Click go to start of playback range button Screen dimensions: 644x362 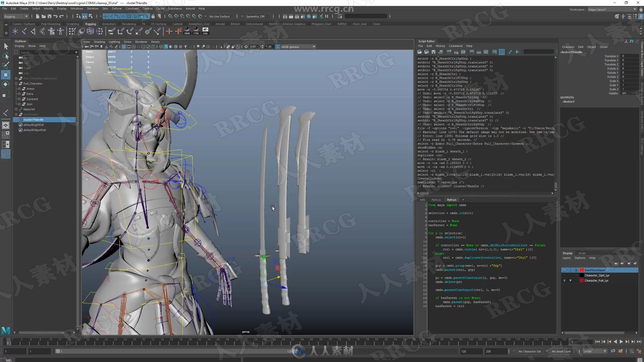(597, 342)
